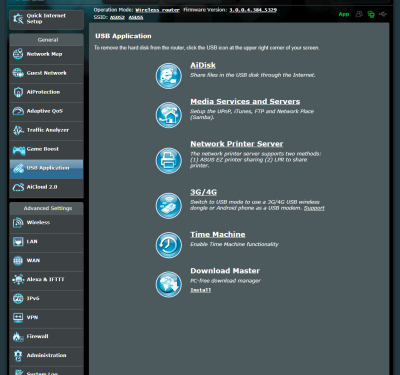Click the Network Printer Server printer icon
Image resolution: width=400 pixels, height=375 pixels.
coord(169,160)
